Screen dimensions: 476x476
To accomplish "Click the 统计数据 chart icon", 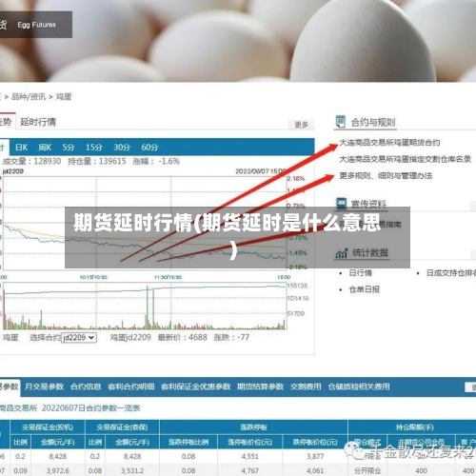I will click(x=342, y=253).
